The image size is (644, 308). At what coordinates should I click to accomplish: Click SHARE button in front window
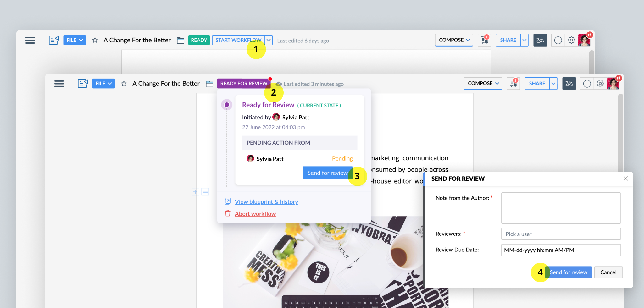point(537,84)
